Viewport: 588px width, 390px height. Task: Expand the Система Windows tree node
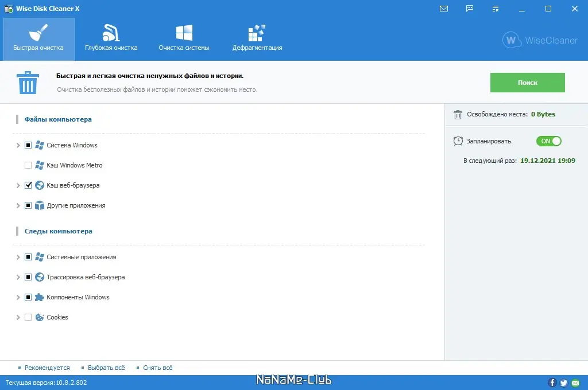18,145
